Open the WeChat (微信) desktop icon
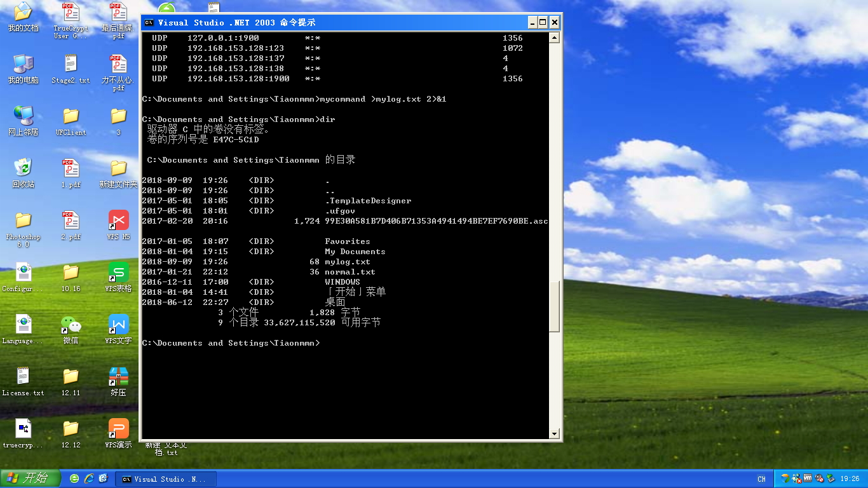Viewport: 868px width, 488px height. click(71, 325)
